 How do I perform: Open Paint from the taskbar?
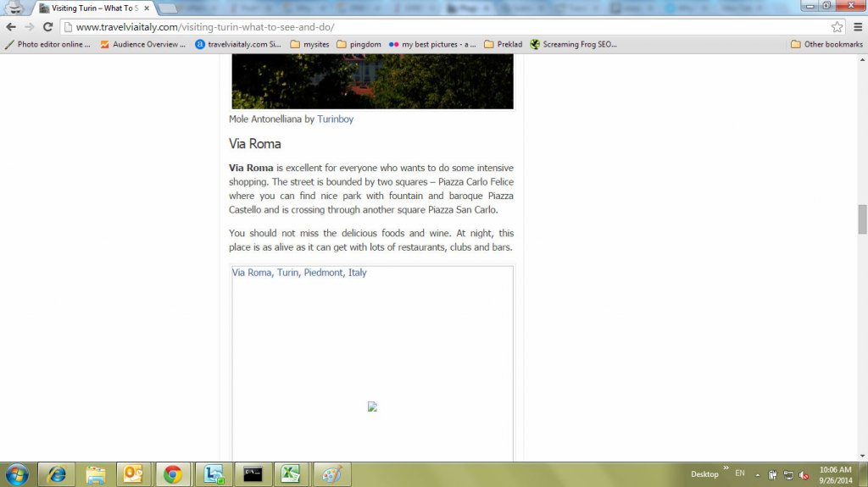[x=331, y=475]
